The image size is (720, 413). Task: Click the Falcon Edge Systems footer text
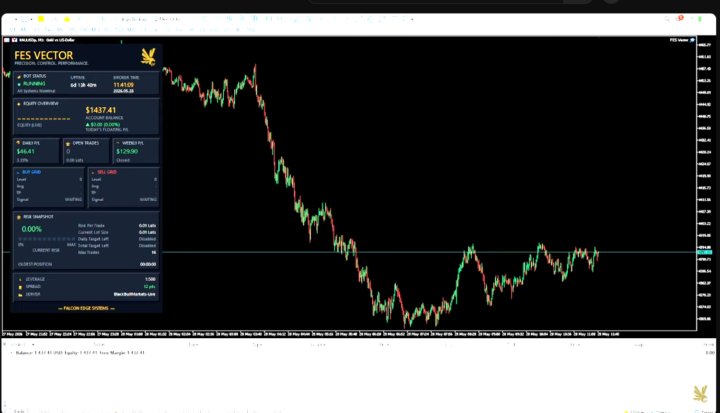86,308
